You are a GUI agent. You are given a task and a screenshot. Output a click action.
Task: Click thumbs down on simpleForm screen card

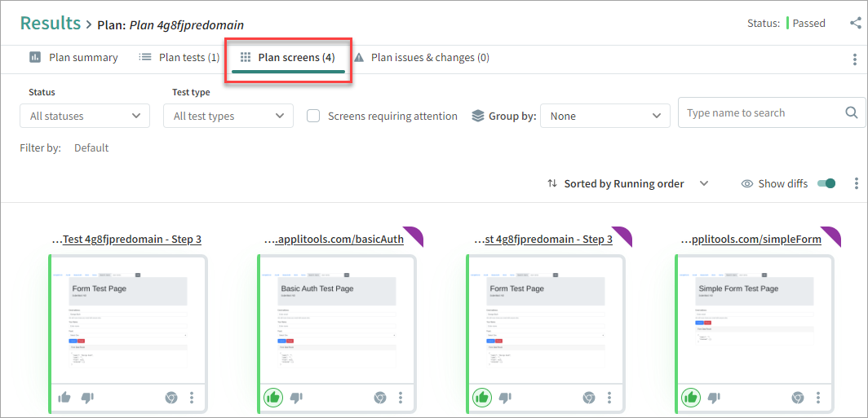[714, 398]
